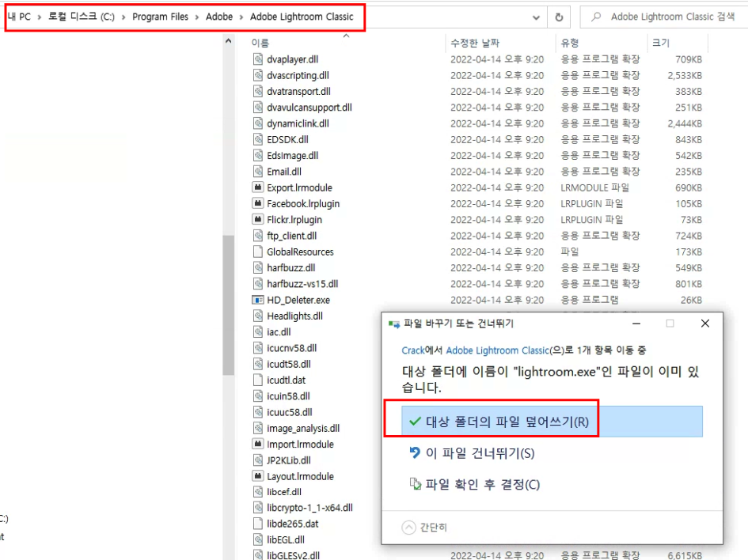Viewport: 748px width, 560px height.
Task: Select icuuc58.dll file name
Action: tap(290, 412)
